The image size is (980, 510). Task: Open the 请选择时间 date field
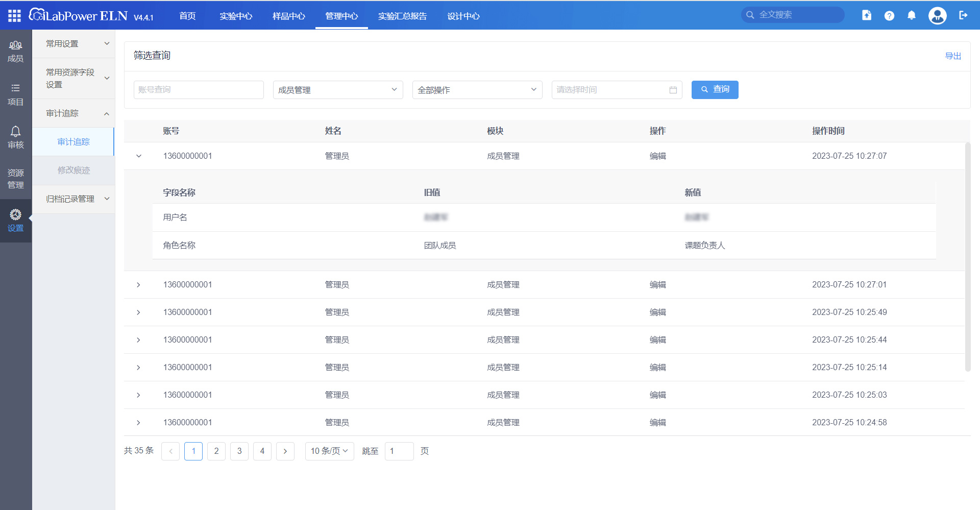(617, 90)
